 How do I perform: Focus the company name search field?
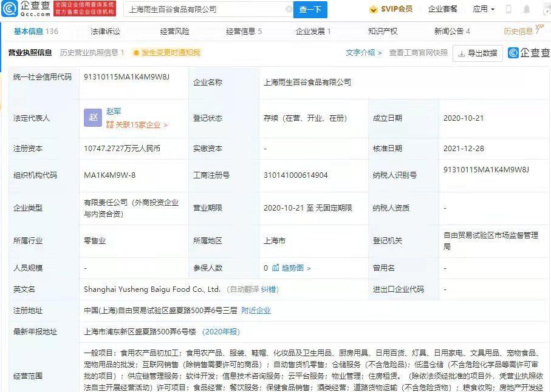[x=207, y=10]
